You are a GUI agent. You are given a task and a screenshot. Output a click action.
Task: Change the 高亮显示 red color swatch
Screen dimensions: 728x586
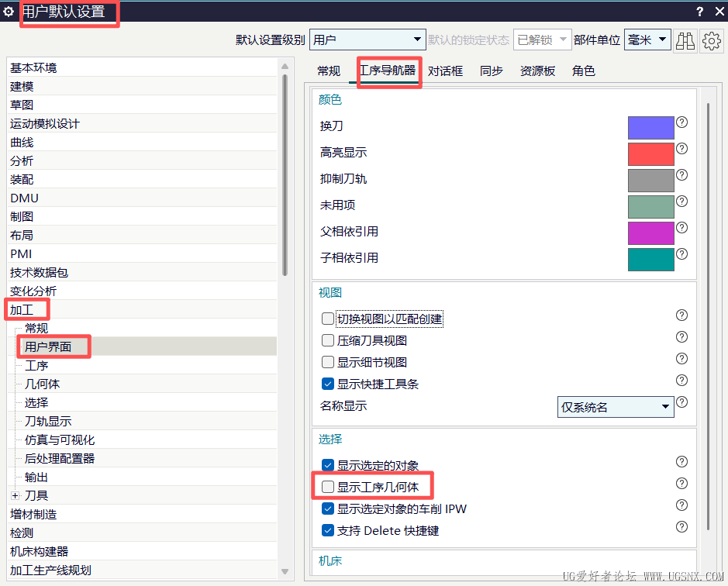[651, 154]
